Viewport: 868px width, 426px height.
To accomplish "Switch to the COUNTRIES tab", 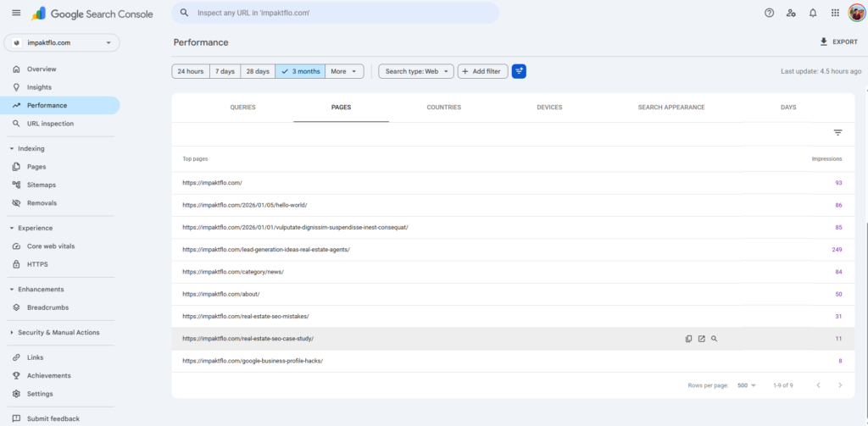I will coord(444,108).
